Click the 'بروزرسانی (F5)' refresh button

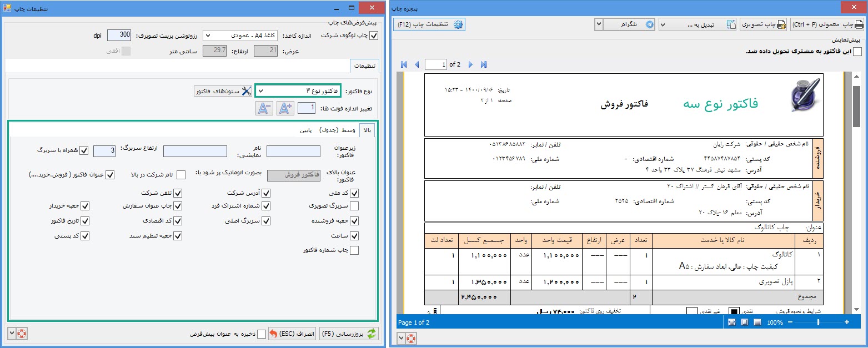coord(349,334)
